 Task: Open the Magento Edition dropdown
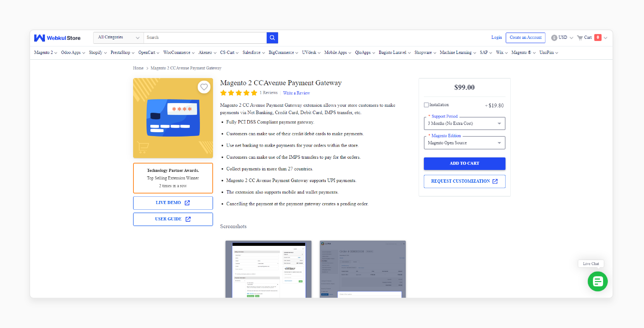465,143
